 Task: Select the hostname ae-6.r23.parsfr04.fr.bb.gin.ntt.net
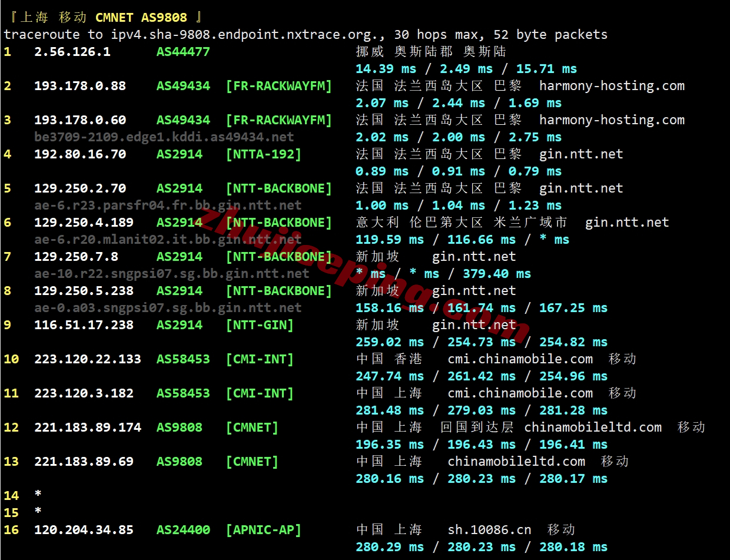point(168,206)
